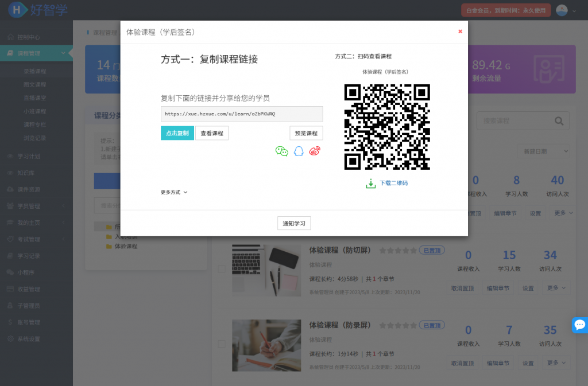Close the 体验课程 share dialog

click(x=460, y=32)
